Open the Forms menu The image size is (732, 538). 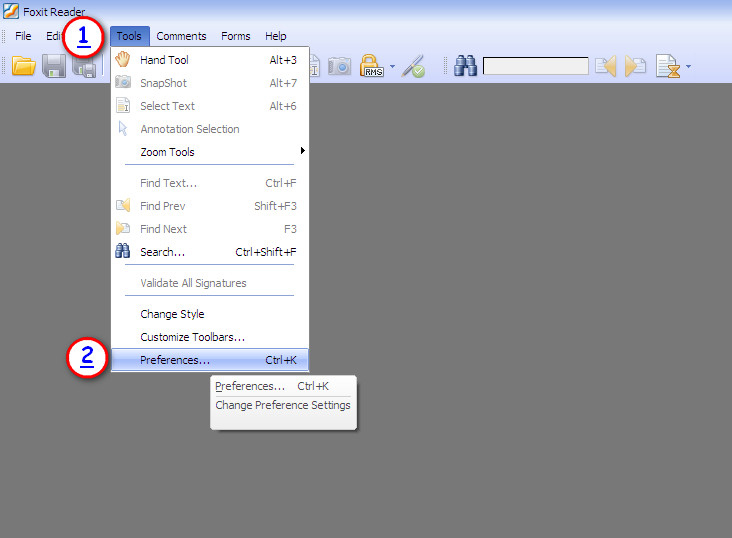coord(236,36)
